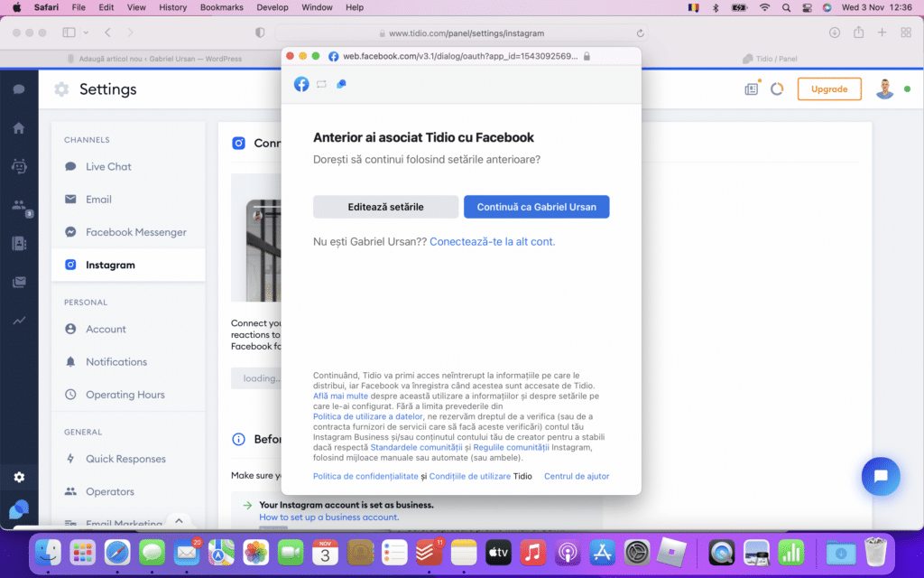Open the Music app in the Dock

pyautogui.click(x=532, y=553)
